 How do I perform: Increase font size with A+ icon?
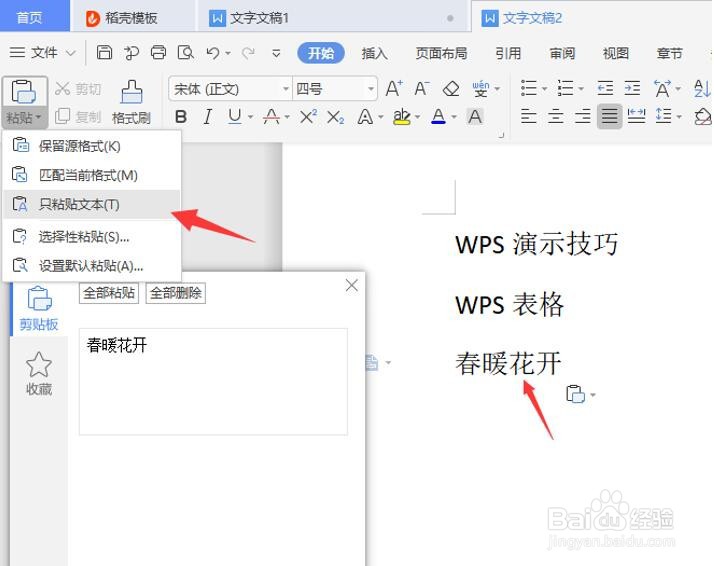(x=394, y=88)
